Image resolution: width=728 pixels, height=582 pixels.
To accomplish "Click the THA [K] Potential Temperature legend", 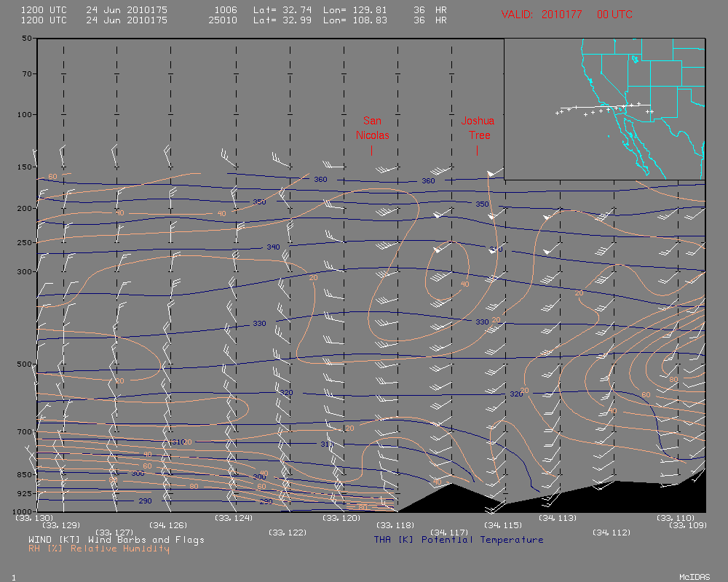I will (459, 540).
